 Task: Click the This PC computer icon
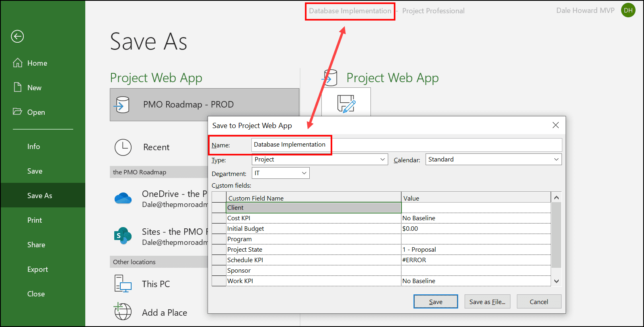coord(123,284)
